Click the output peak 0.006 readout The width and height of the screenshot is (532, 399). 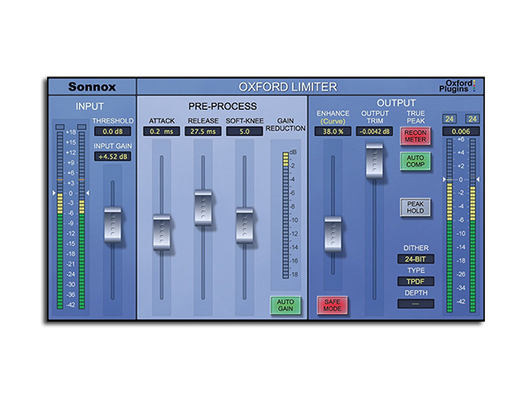click(x=461, y=131)
